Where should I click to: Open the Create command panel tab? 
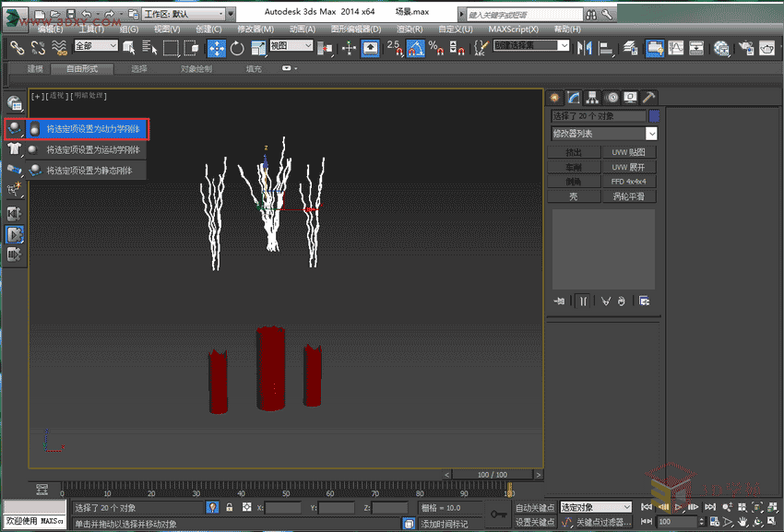[x=555, y=97]
